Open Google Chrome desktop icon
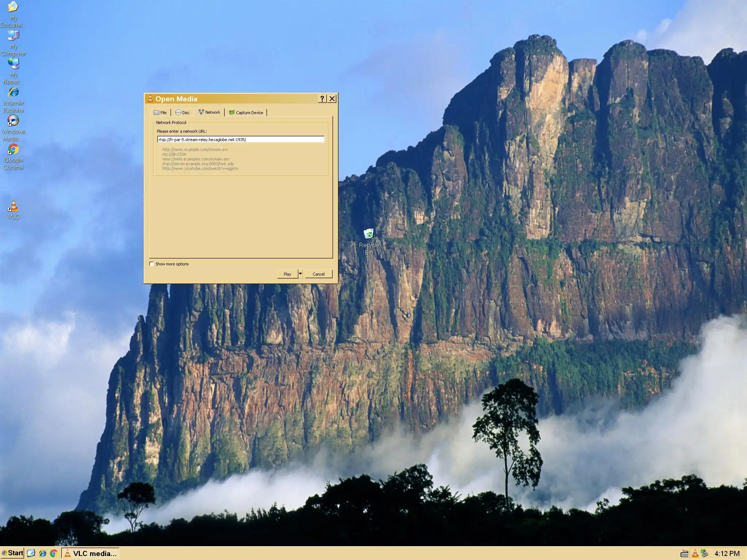Image resolution: width=747 pixels, height=560 pixels. pos(13,149)
